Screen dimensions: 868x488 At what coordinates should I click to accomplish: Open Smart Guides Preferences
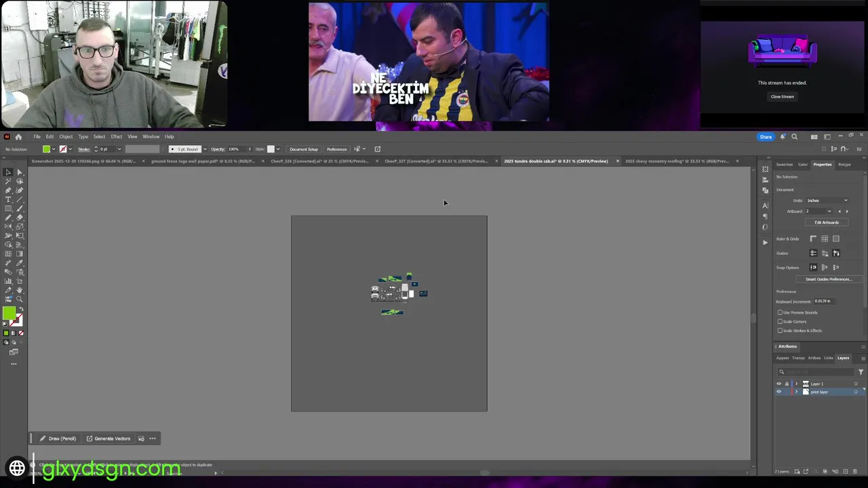pyautogui.click(x=829, y=279)
